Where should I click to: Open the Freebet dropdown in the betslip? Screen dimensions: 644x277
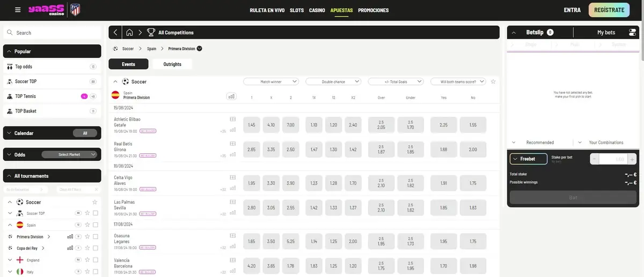click(x=529, y=159)
